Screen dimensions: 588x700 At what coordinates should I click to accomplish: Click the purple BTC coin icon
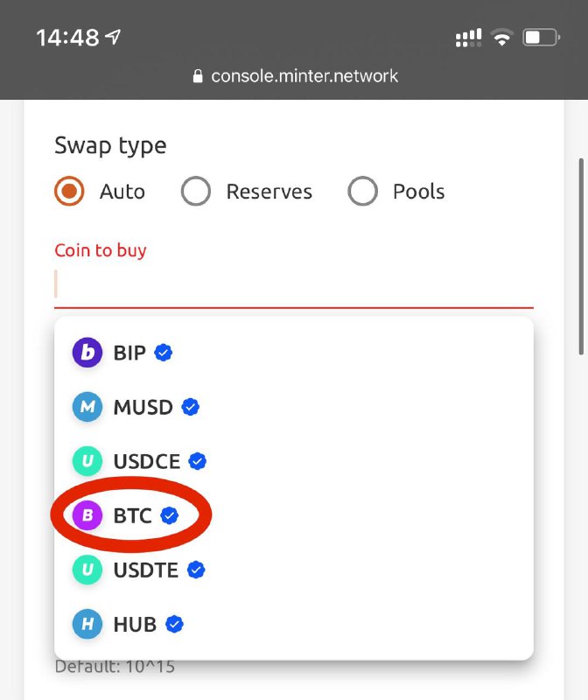point(87,515)
